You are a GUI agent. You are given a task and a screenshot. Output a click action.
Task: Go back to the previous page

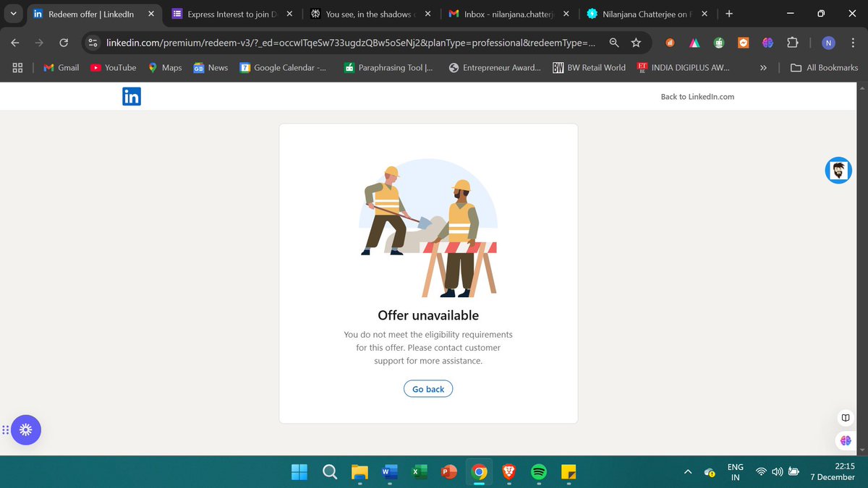coord(15,43)
